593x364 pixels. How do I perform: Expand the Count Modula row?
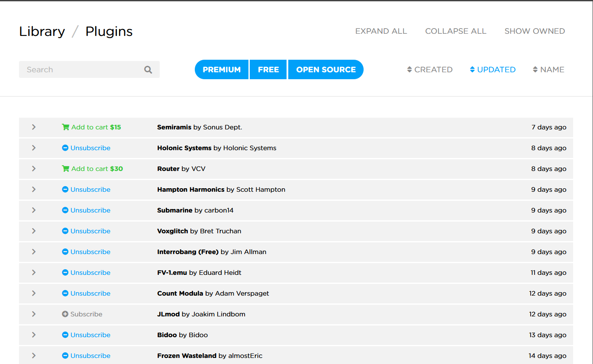[x=34, y=293]
